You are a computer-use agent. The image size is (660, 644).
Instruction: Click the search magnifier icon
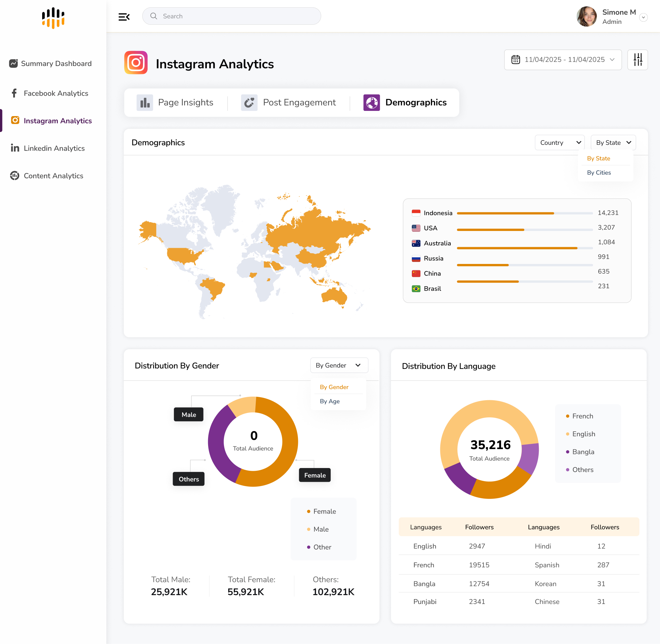point(154,16)
